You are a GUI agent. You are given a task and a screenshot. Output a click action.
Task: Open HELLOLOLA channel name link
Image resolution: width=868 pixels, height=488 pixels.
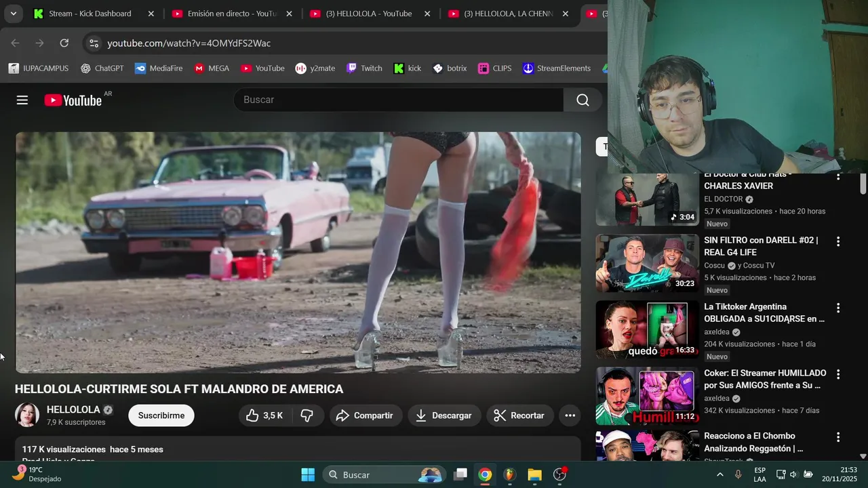pos(73,409)
